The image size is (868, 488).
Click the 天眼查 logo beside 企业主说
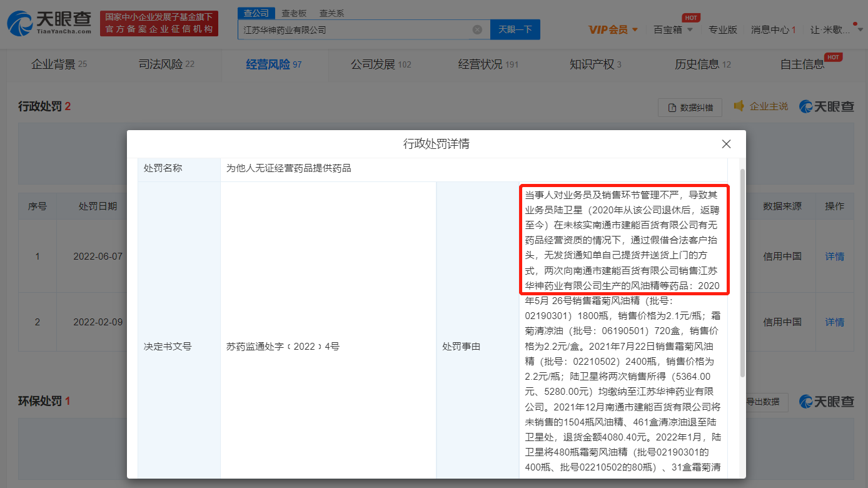(x=827, y=106)
